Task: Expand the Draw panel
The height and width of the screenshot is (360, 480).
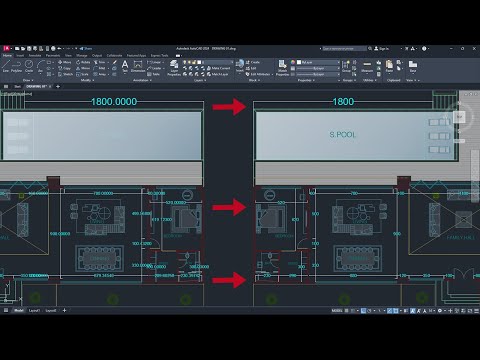Action: click(28, 80)
